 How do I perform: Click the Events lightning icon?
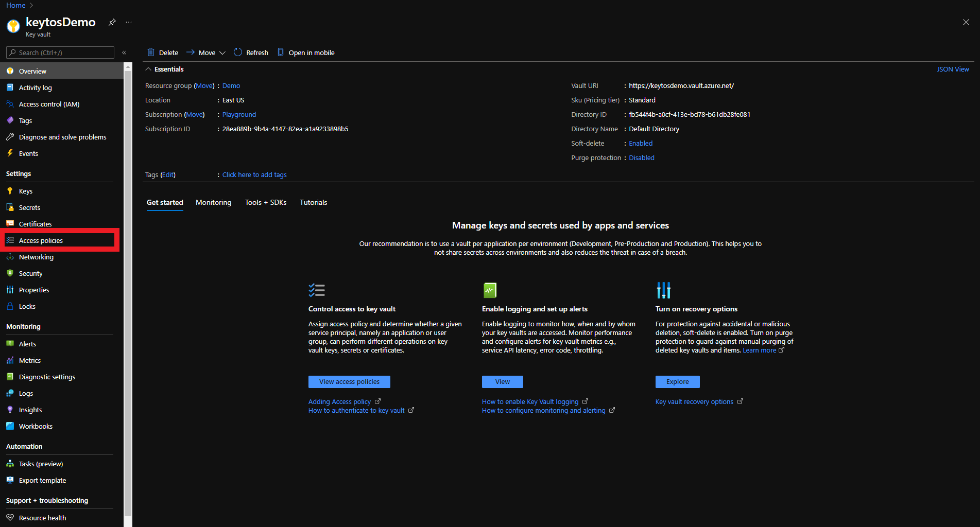point(10,153)
